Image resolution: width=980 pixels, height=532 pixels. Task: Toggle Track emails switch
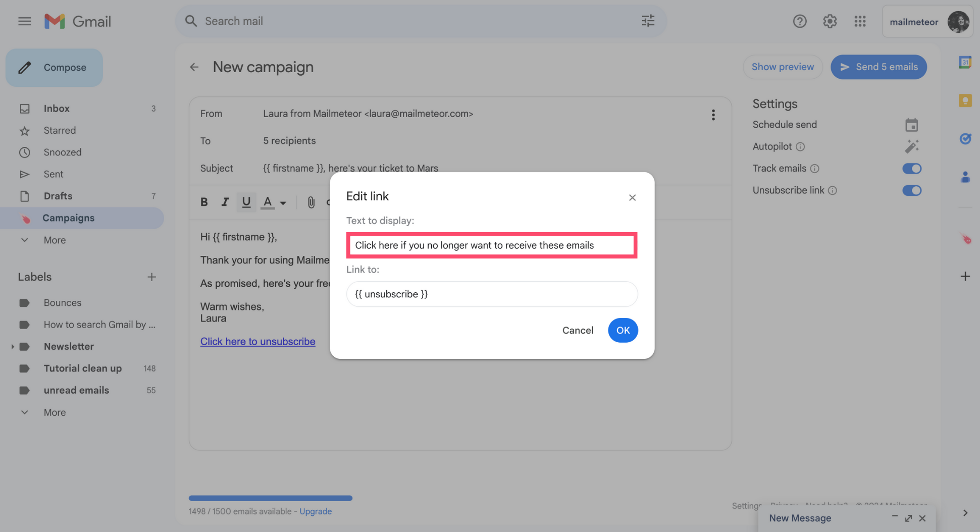(912, 169)
